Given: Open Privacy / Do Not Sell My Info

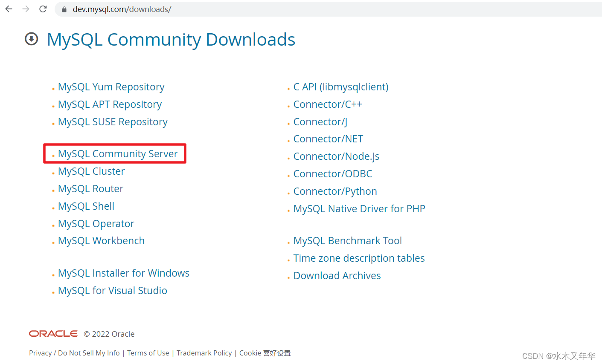Looking at the screenshot, I should (x=74, y=353).
